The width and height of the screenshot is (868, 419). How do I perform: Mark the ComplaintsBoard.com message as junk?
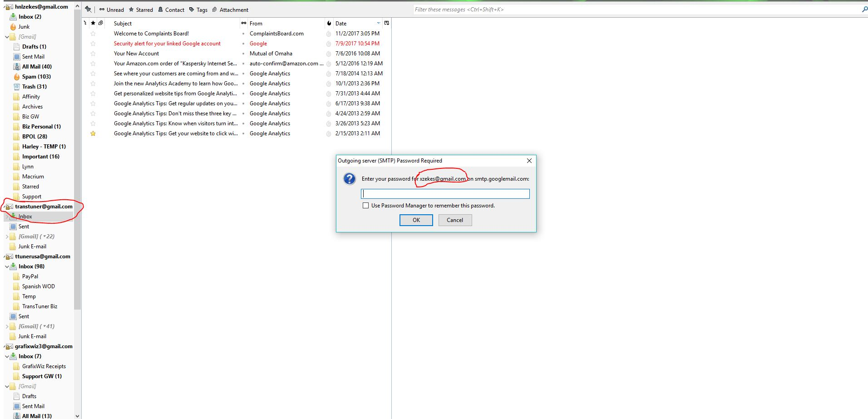coord(329,34)
